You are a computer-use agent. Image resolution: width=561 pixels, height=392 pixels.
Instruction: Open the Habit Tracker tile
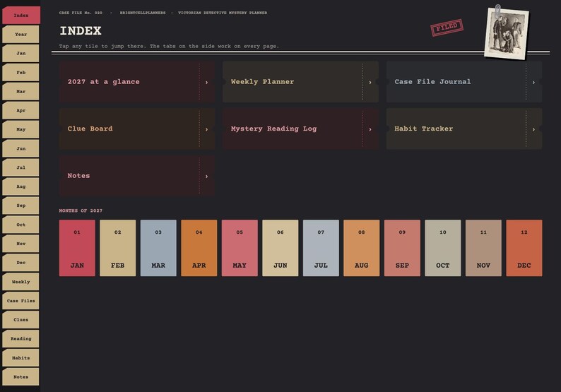click(464, 129)
